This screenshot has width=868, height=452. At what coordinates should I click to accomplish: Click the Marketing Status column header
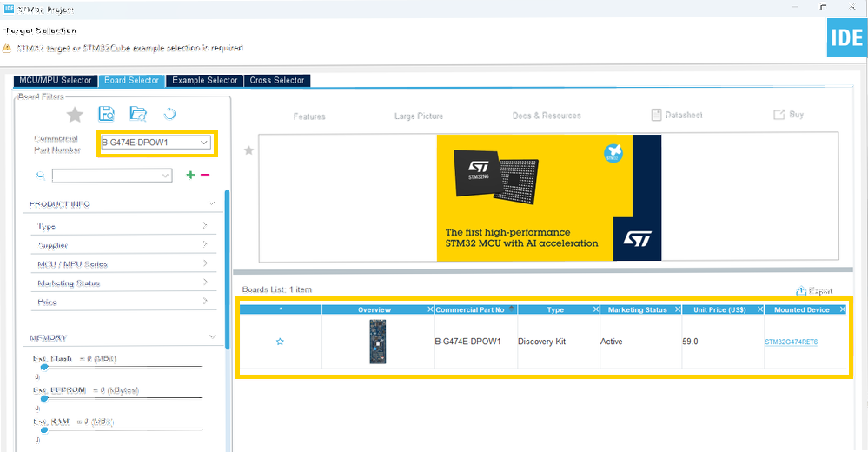point(637,309)
